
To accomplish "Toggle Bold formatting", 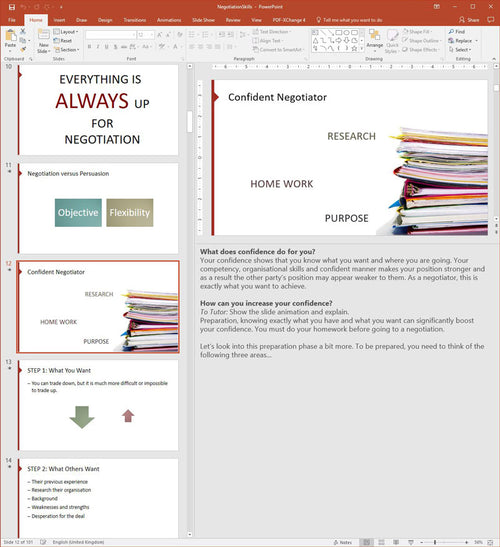I will tap(89, 46).
